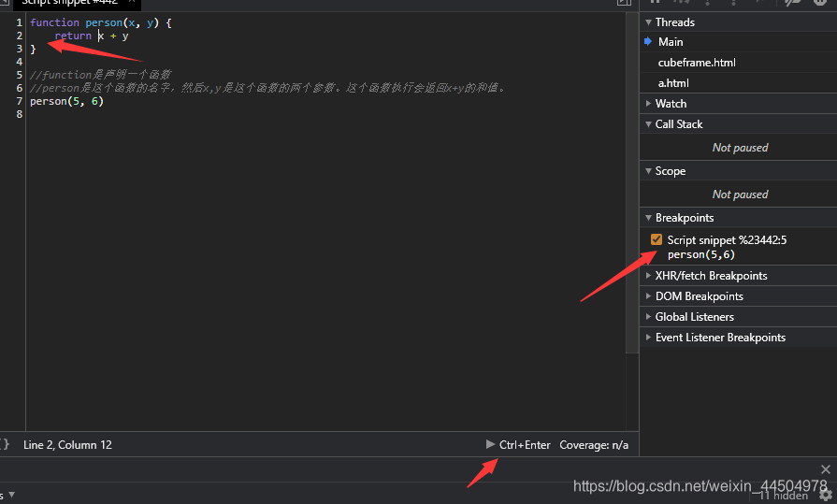Screen dimensions: 837x504
Task: Click the 11 hidden messages indicator
Action: [x=783, y=496]
